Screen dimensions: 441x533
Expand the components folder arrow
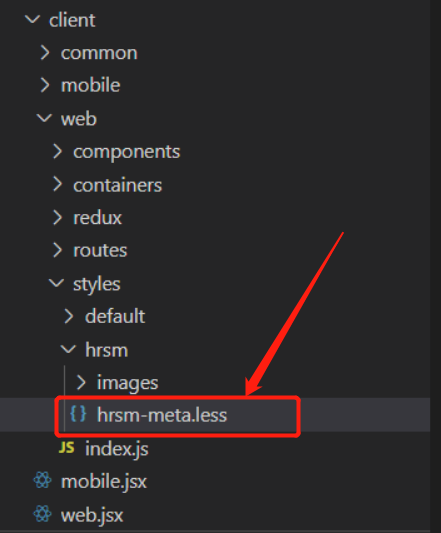57,151
